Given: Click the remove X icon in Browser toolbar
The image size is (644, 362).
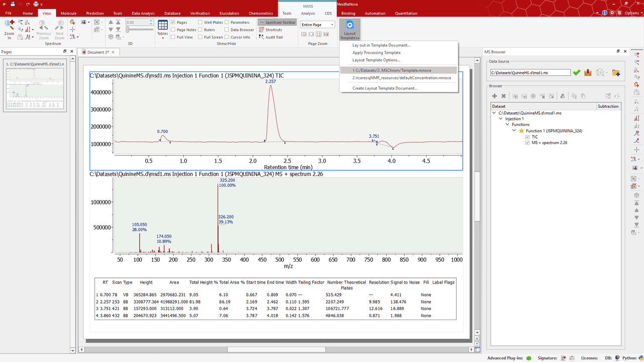Looking at the screenshot, I should pos(503,96).
